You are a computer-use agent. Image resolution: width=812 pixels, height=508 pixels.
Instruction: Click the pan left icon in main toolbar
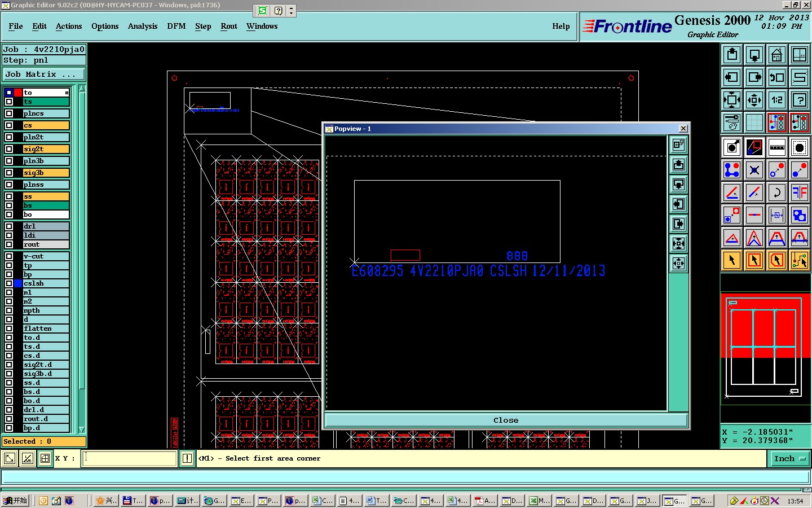[x=732, y=77]
